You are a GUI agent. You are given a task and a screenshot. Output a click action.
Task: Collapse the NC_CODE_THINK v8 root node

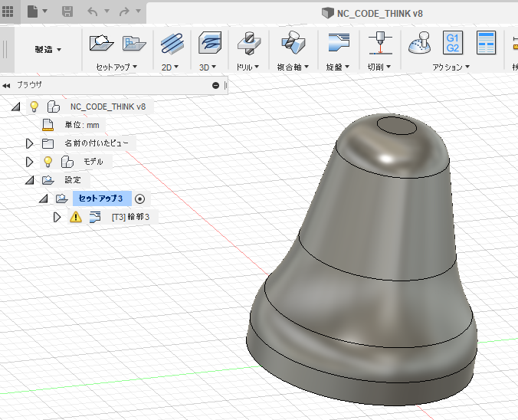tap(15, 107)
